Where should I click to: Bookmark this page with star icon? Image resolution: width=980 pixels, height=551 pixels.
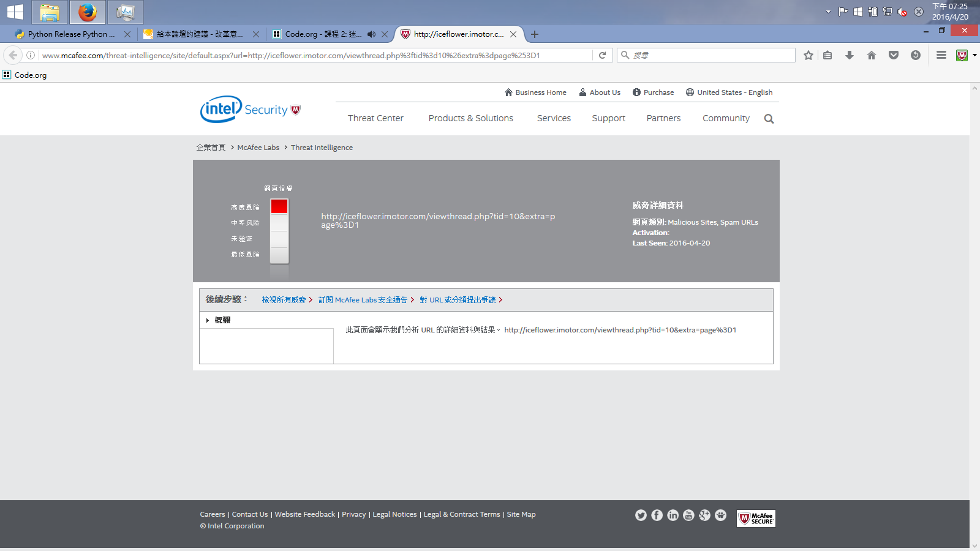(x=809, y=55)
